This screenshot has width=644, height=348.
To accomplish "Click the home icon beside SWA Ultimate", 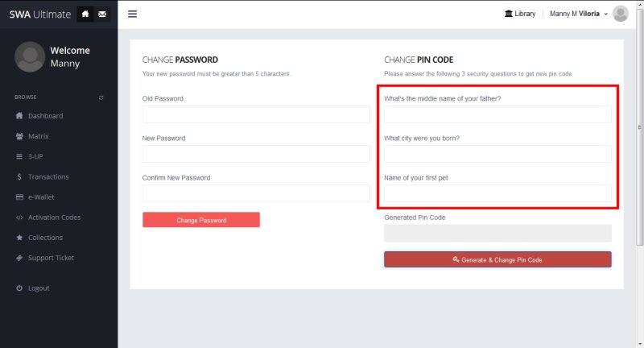I will tap(85, 14).
